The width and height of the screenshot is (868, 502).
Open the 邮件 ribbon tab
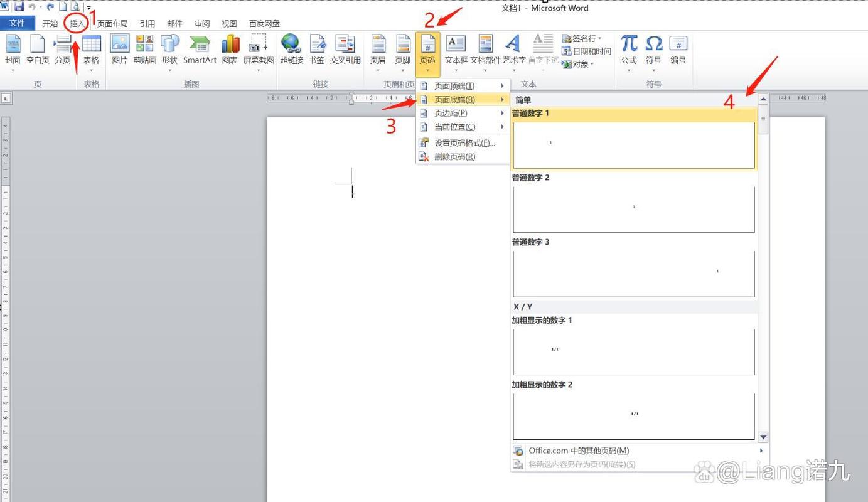pos(174,23)
